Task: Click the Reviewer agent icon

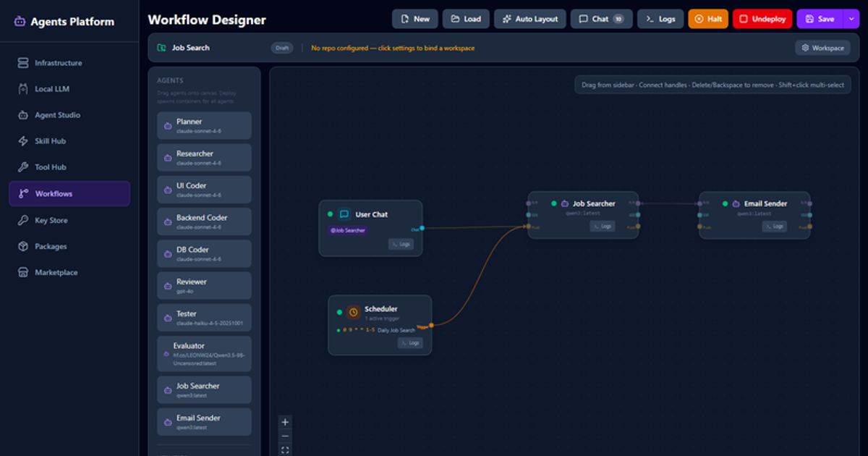Action: (x=168, y=285)
